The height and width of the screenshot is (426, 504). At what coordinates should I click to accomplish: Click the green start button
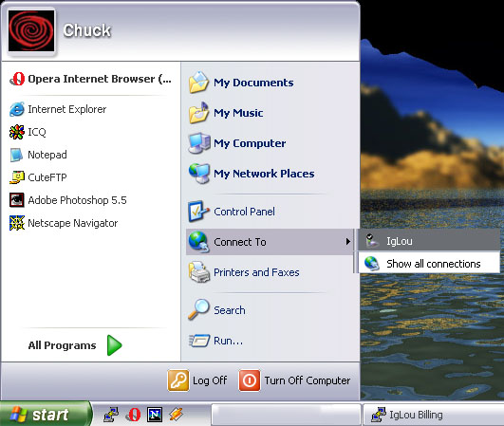46,414
